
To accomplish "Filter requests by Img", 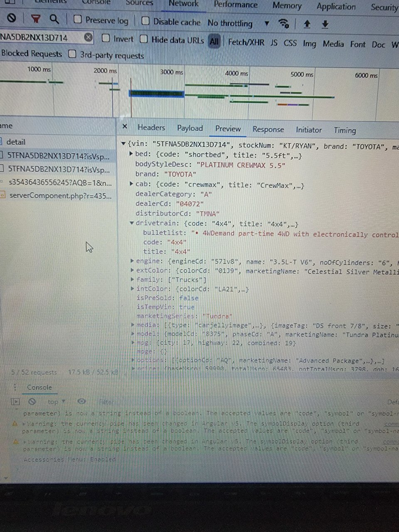I will click(x=309, y=44).
